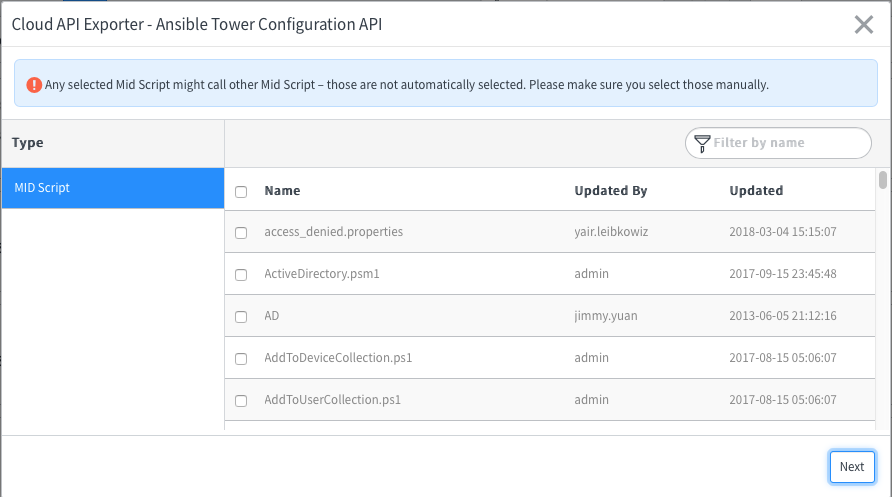The height and width of the screenshot is (497, 892).
Task: Click the Mid Script warning message text
Action: pos(407,85)
